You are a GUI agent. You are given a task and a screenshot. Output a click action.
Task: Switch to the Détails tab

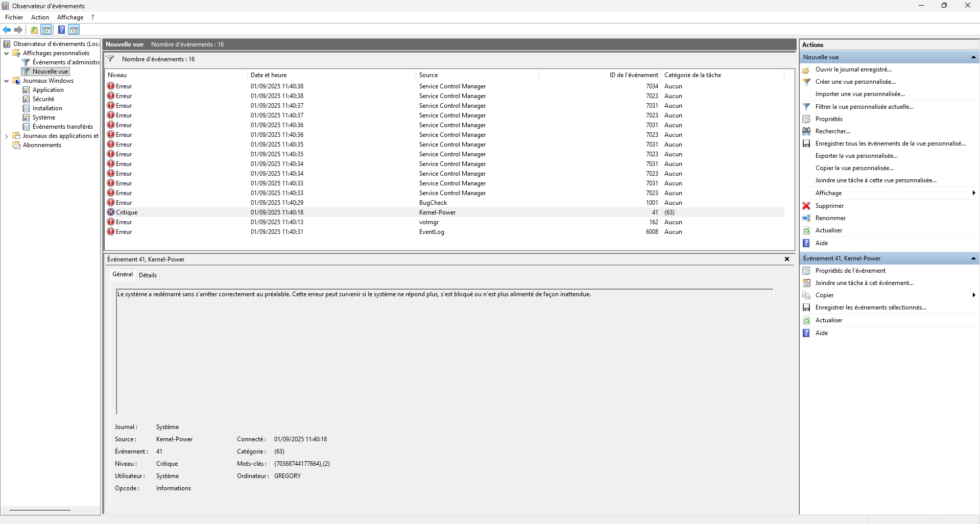pyautogui.click(x=148, y=275)
